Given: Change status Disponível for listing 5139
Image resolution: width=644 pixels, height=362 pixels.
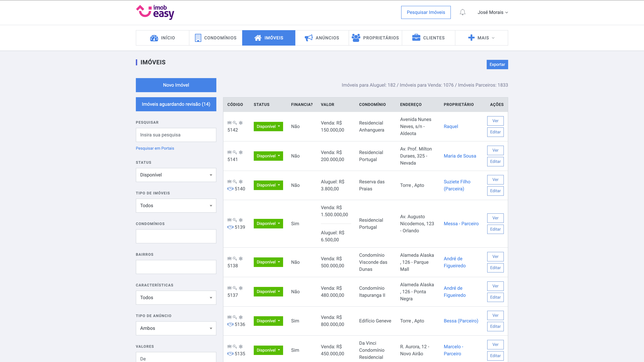Looking at the screenshot, I should [x=268, y=224].
